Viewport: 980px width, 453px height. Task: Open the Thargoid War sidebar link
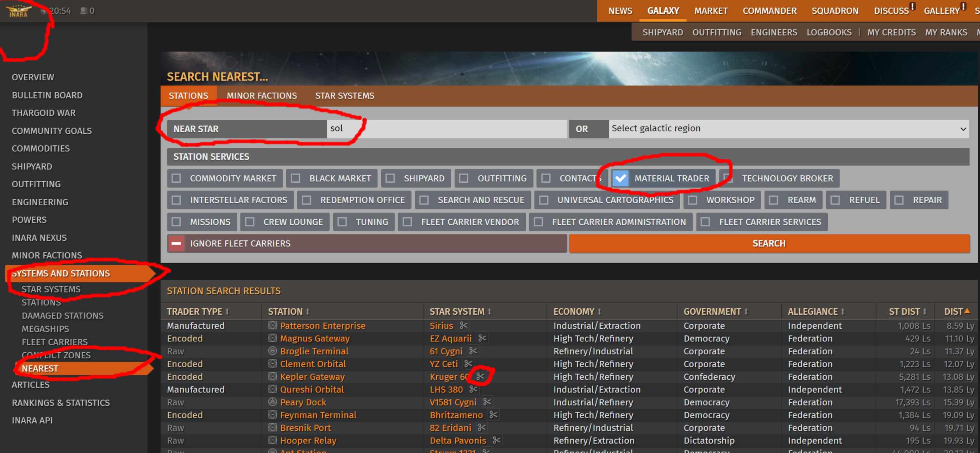click(43, 113)
